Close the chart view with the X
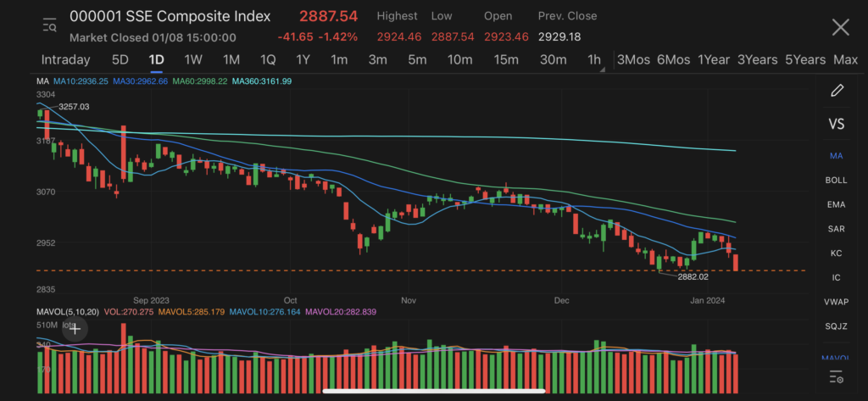Image resolution: width=868 pixels, height=401 pixels. click(x=840, y=27)
